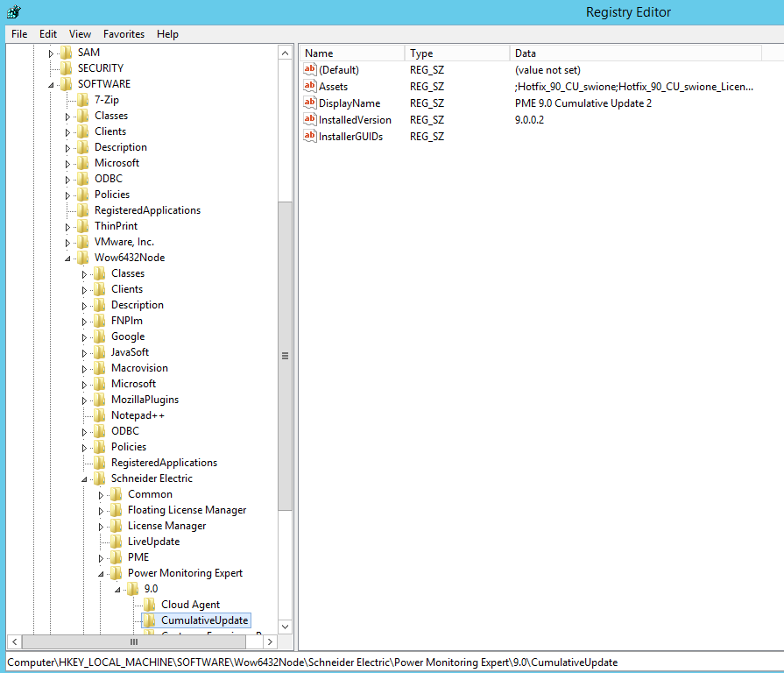784x673 pixels.
Task: Click the MozillaPlugins folder icon
Action: click(x=100, y=400)
